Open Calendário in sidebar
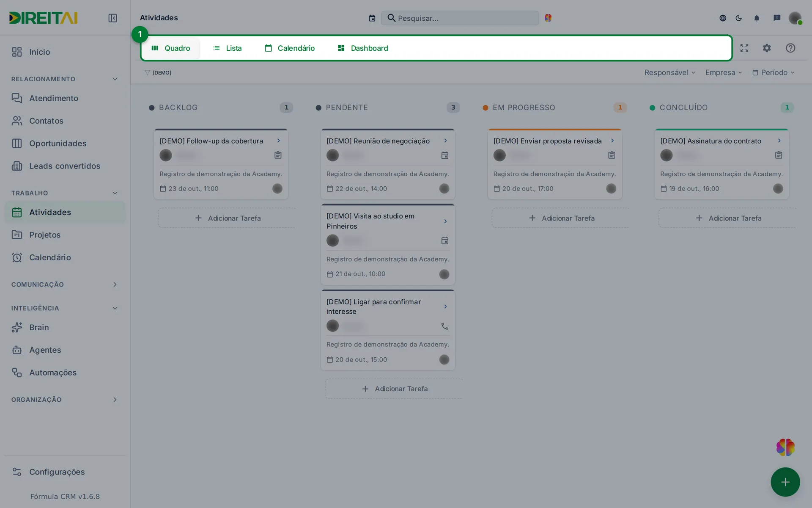The width and height of the screenshot is (812, 508). [x=65, y=257]
